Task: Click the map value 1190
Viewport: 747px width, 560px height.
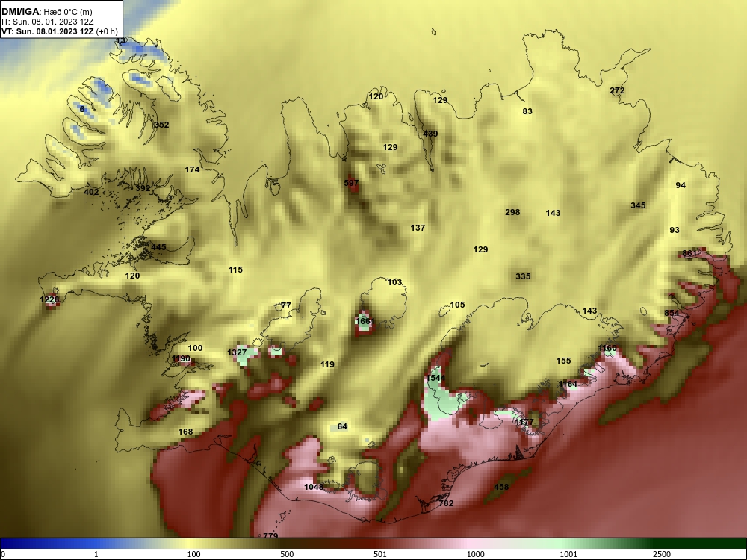Action: tap(181, 358)
